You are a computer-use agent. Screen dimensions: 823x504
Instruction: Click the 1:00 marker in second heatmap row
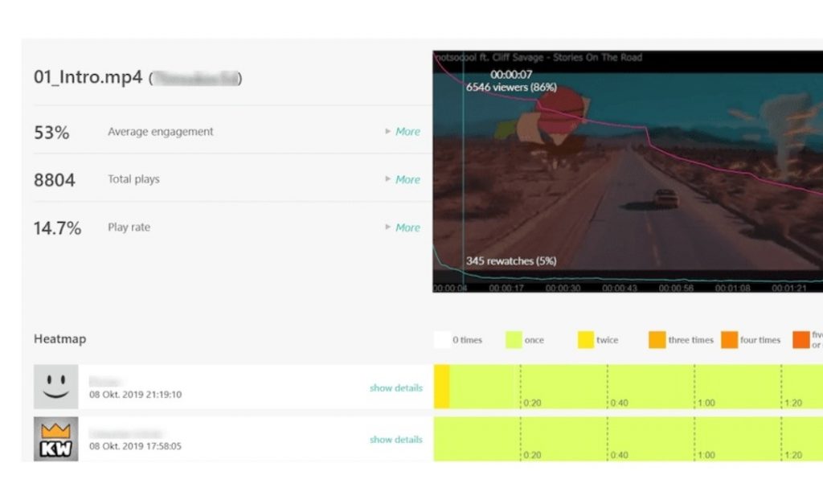pyautogui.click(x=706, y=455)
